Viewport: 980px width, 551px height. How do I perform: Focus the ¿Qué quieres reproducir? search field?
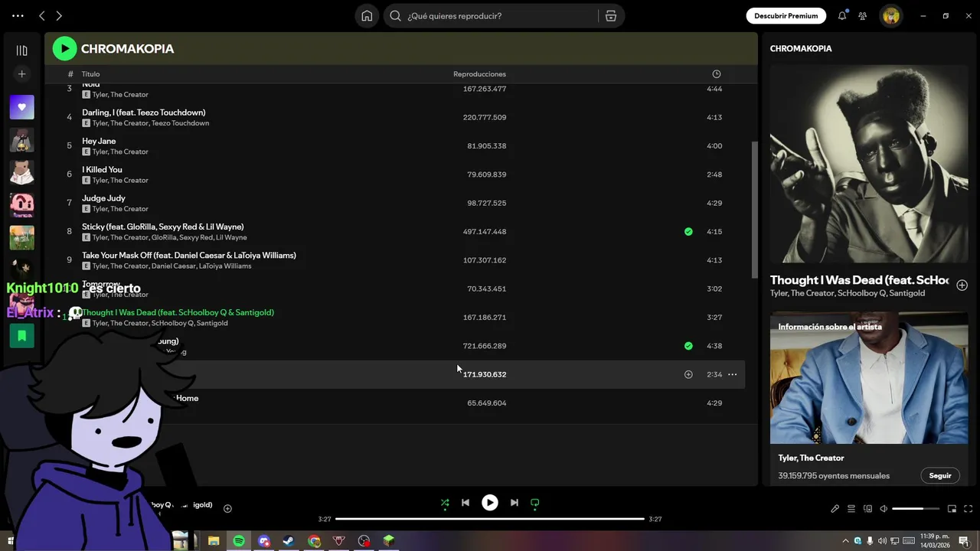point(501,16)
